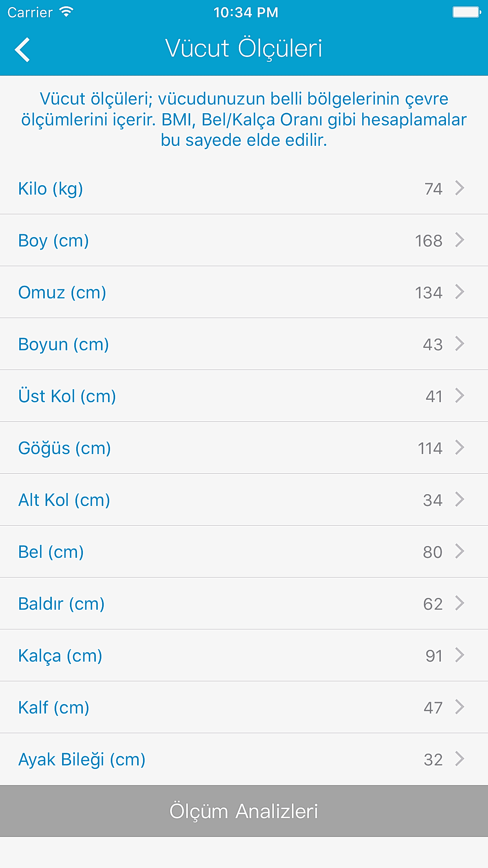The height and width of the screenshot is (868, 488).
Task: Open the Kilo (kg) row chevron
Action: (x=460, y=188)
